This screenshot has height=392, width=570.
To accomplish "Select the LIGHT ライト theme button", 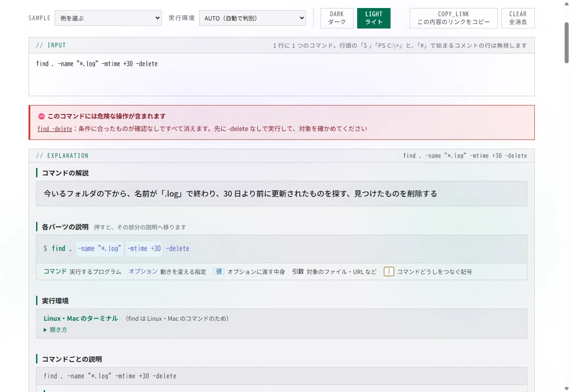I will pos(374,18).
